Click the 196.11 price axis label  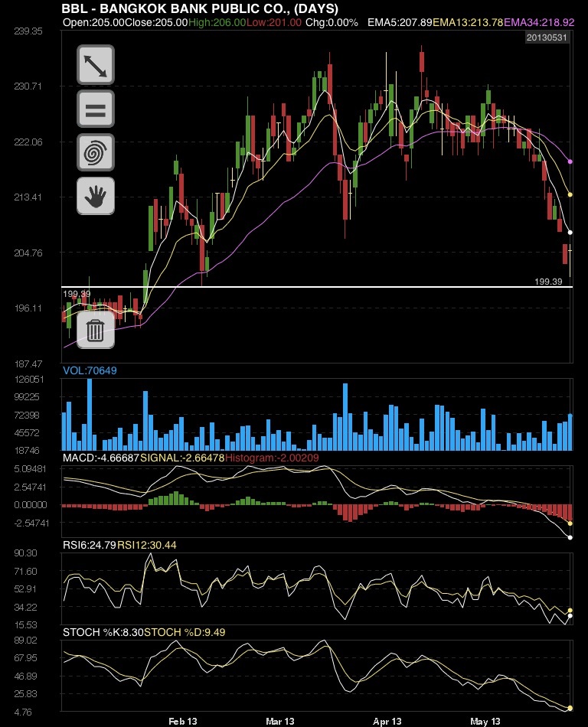[28, 308]
